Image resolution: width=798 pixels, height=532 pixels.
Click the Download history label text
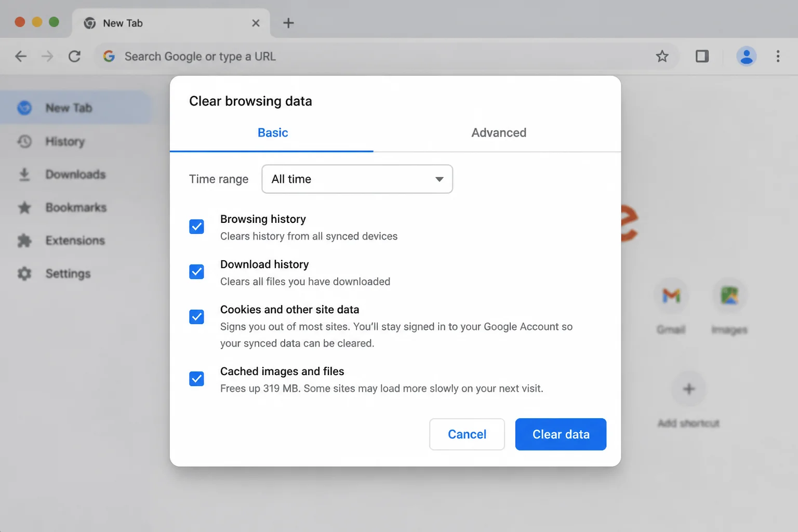[x=264, y=264]
